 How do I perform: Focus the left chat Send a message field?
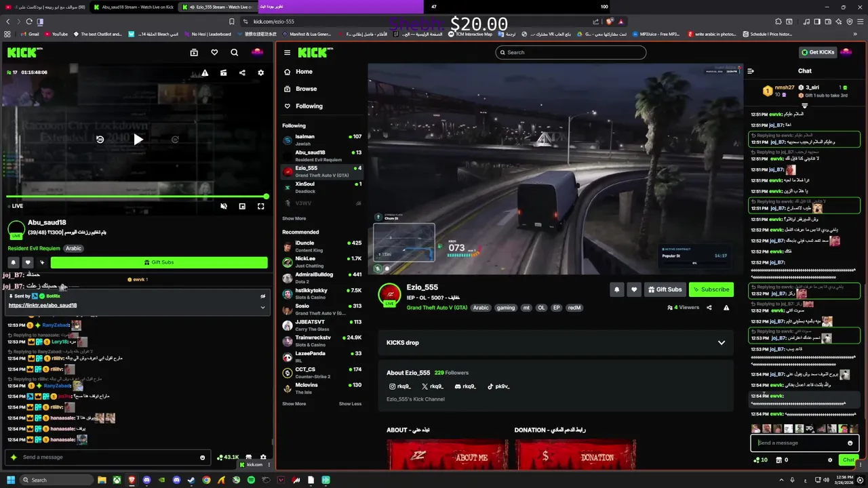(x=108, y=457)
